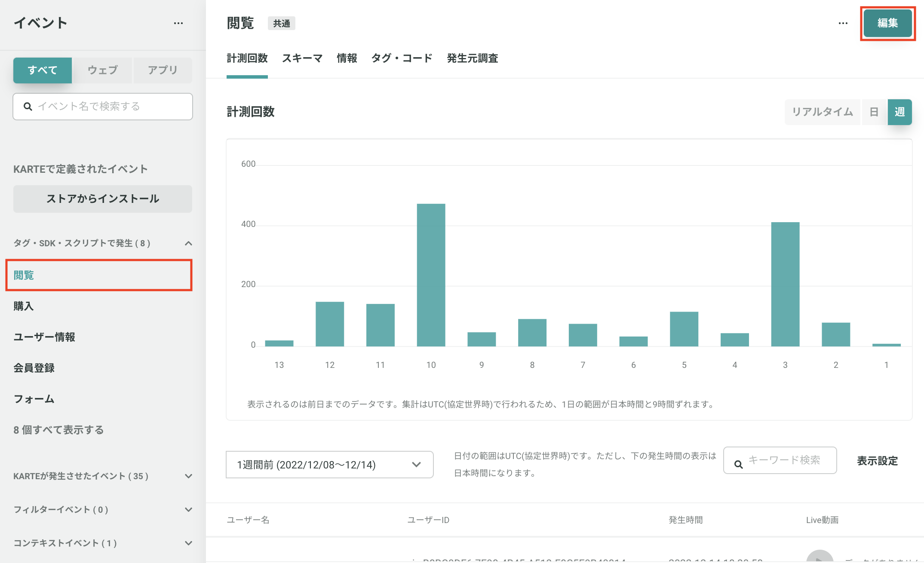Open 表示設定 display settings

[x=877, y=461]
